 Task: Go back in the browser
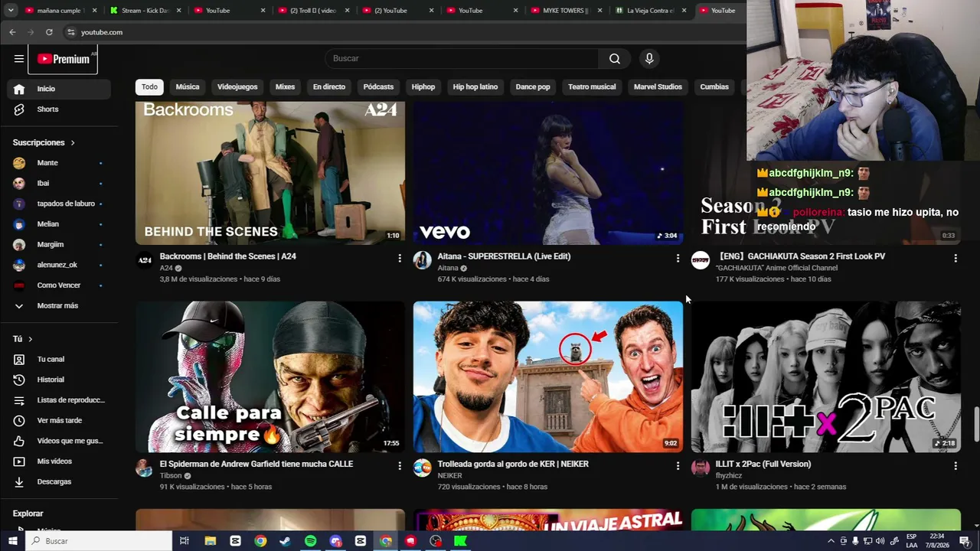click(x=12, y=32)
